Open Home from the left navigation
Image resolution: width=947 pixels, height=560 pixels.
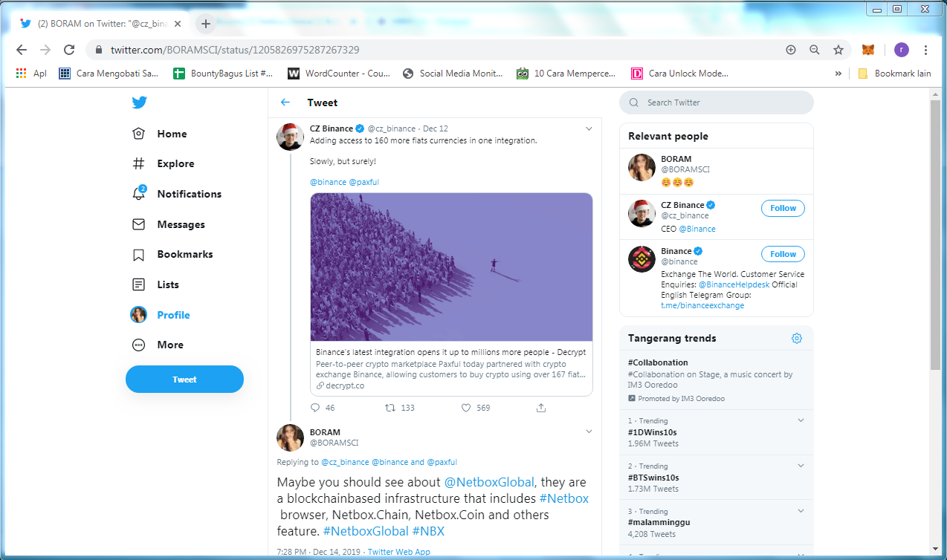[x=160, y=134]
